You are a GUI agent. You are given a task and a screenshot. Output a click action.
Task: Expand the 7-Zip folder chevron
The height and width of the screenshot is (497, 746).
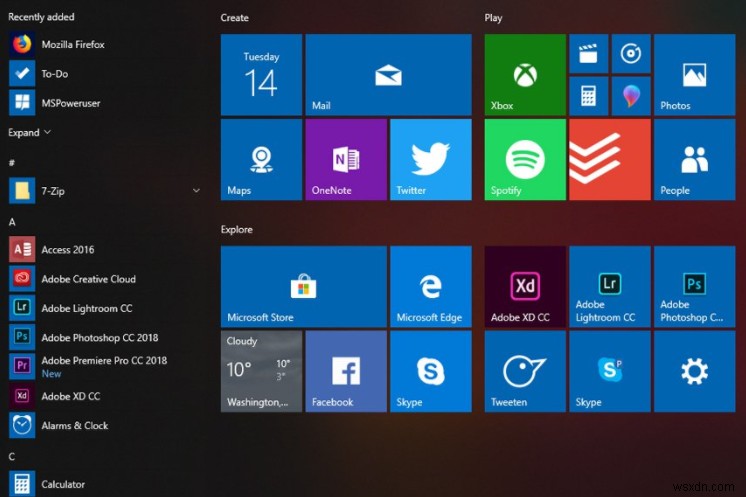[196, 191]
